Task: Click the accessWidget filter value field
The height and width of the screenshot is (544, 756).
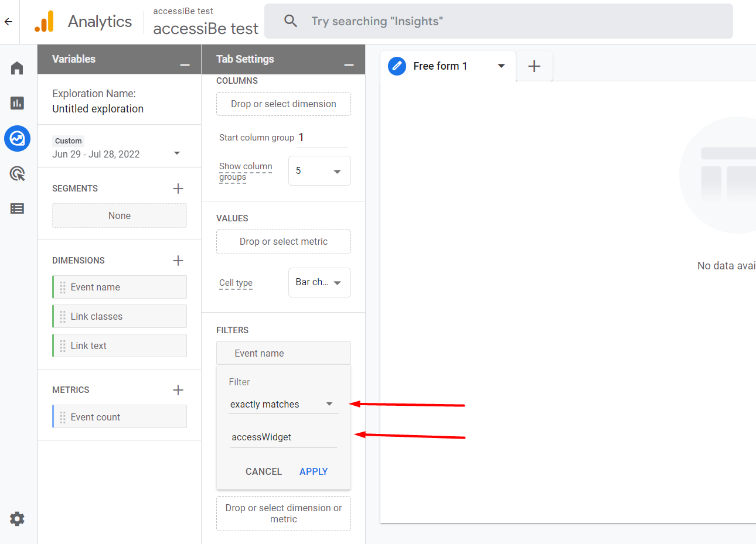Action: 283,437
